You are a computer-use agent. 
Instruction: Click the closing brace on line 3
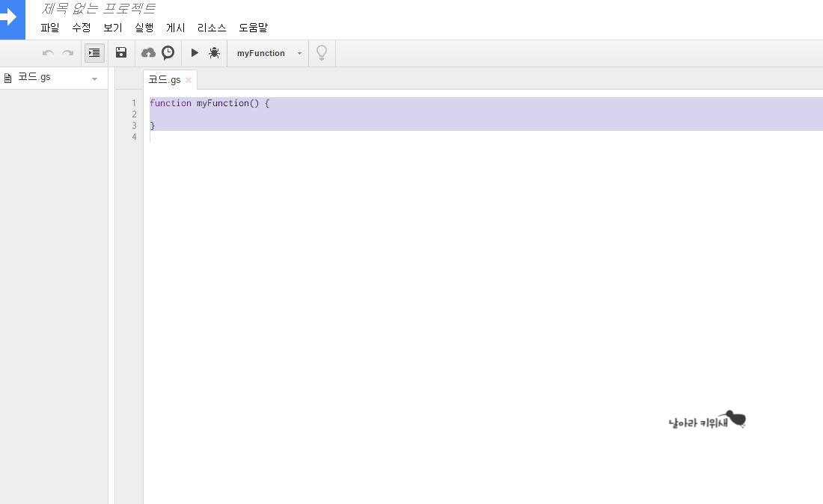click(152, 126)
